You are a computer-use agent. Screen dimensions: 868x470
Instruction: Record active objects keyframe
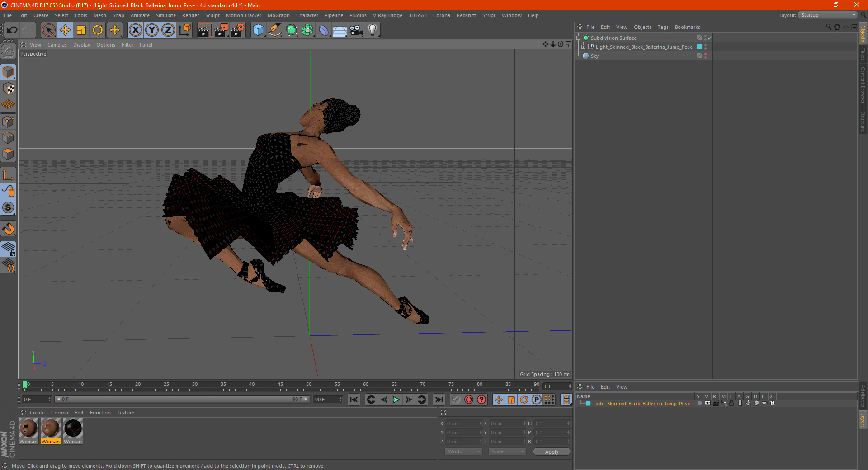tap(456, 399)
